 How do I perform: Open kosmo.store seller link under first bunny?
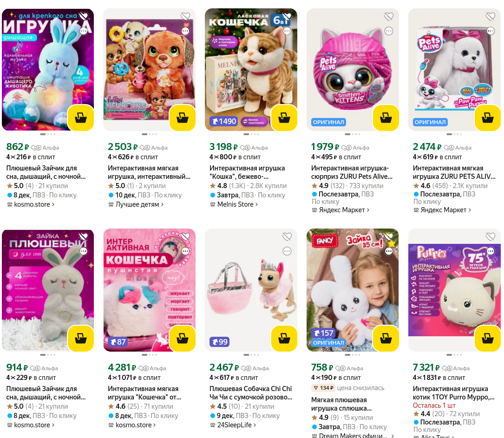31,204
